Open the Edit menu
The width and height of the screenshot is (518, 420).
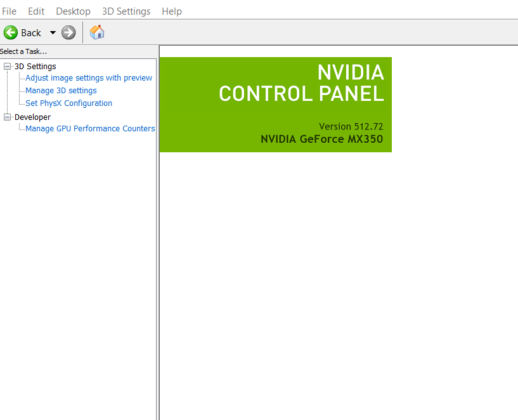(36, 11)
